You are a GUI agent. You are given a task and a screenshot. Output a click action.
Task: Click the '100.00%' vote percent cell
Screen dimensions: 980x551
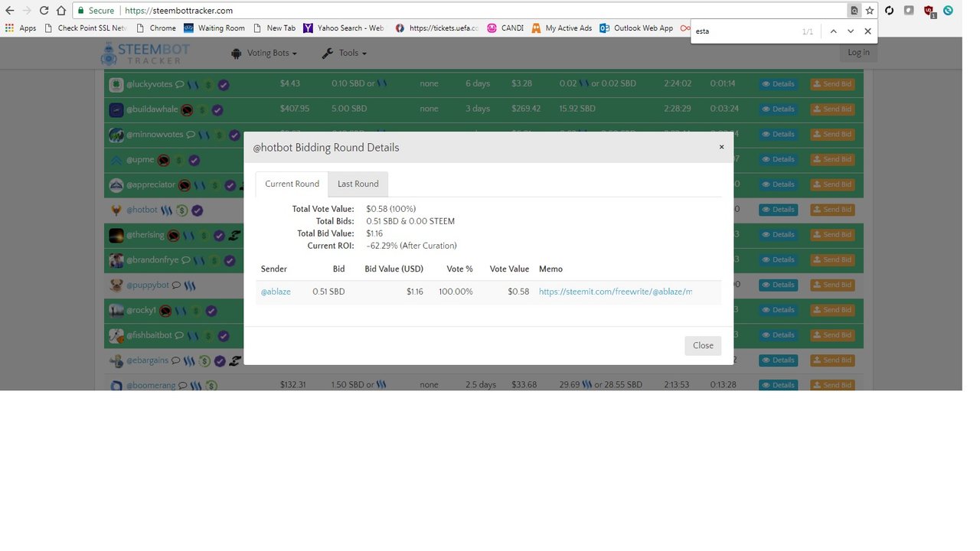(456, 292)
